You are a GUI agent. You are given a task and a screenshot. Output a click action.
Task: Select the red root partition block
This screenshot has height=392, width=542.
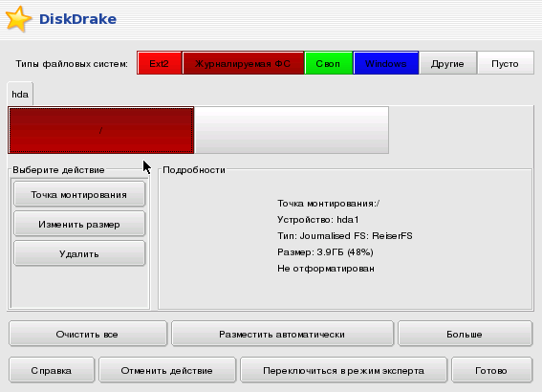tap(101, 130)
